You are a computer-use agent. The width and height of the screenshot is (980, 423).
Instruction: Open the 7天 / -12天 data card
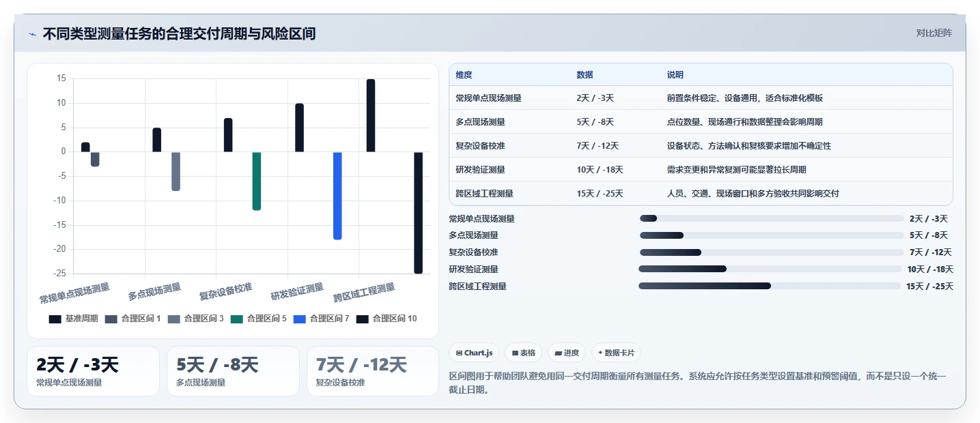[x=373, y=371]
